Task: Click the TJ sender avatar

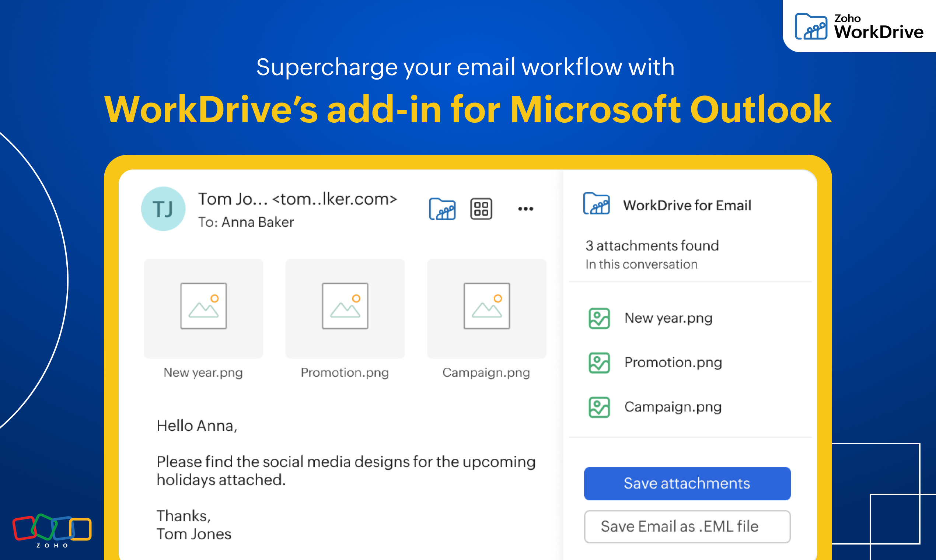Action: (163, 209)
